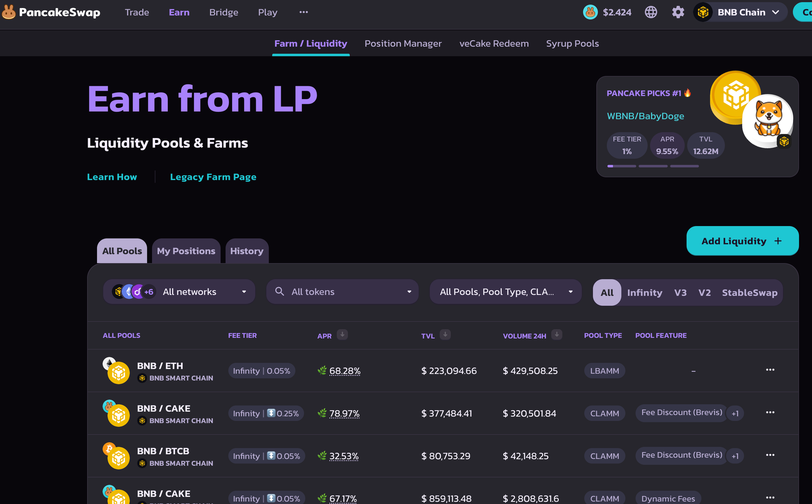
Task: Open the Legacy Farm Page link
Action: pos(213,177)
